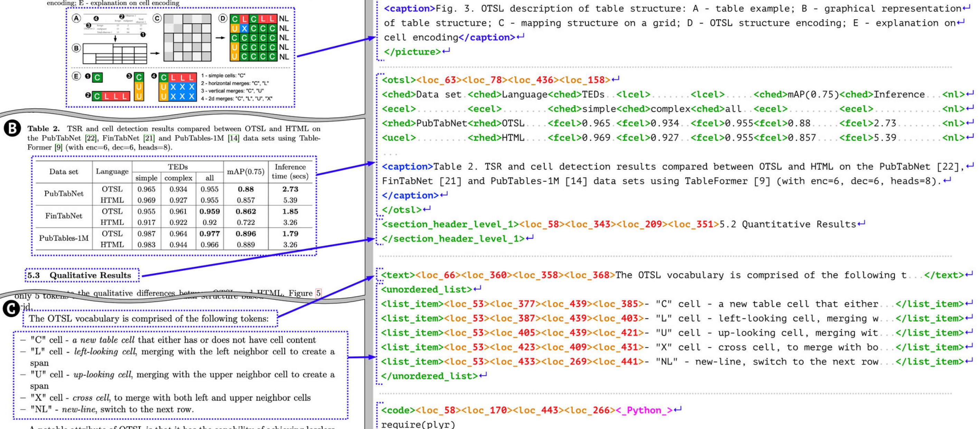This screenshot has height=429, width=980.
Task: Click circled letter A in the figure
Action: [x=76, y=18]
